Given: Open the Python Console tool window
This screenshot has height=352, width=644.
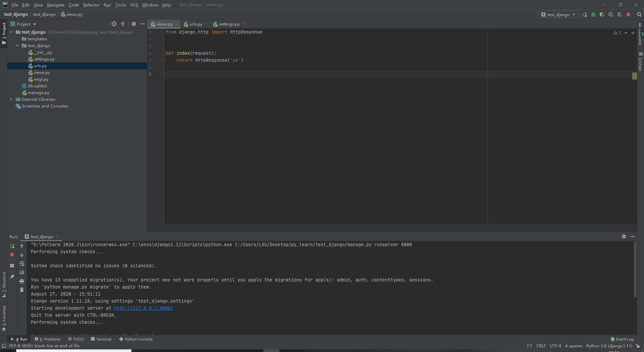Looking at the screenshot, I should [136, 339].
